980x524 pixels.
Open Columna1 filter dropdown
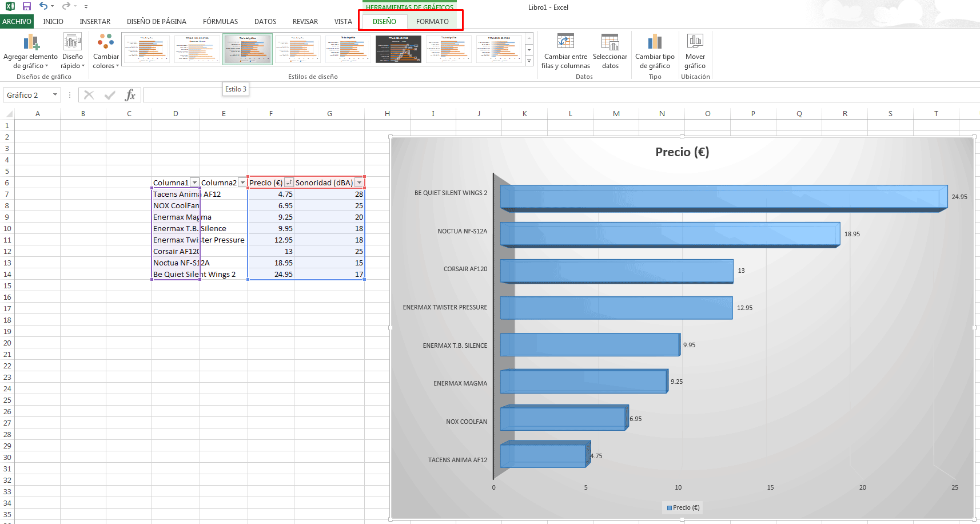(194, 182)
